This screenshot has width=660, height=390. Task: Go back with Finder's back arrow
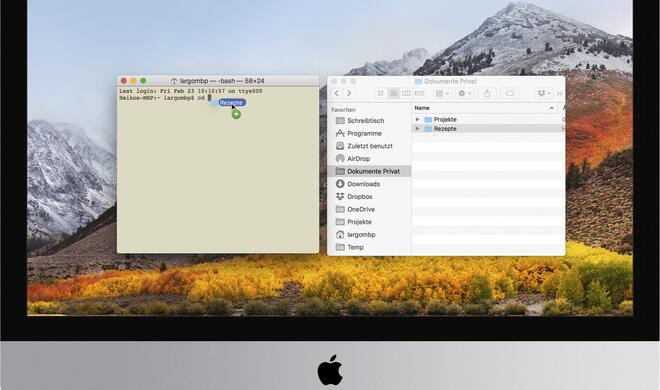point(336,93)
